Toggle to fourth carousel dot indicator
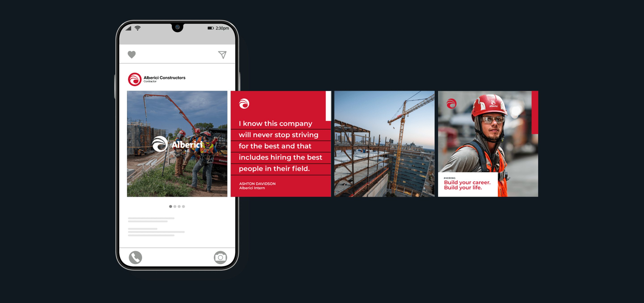Screen dimensions: 644x303 pyautogui.click(x=184, y=206)
